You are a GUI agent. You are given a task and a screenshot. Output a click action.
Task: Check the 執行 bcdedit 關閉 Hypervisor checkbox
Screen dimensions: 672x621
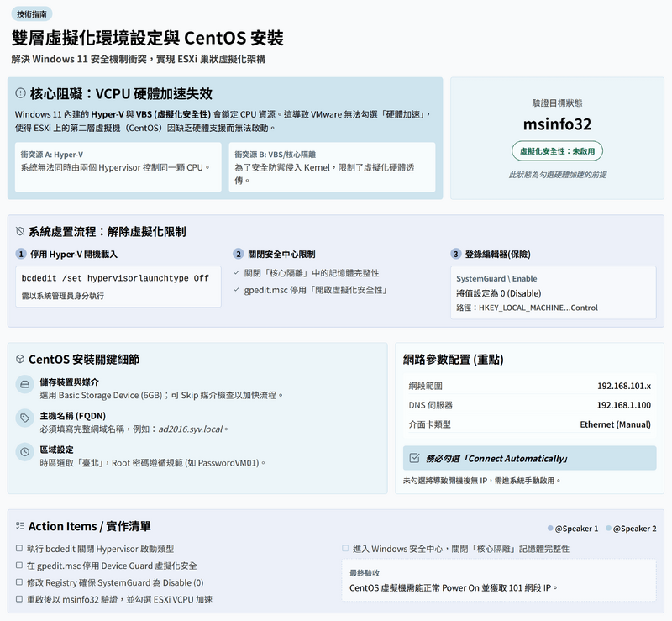(19, 549)
